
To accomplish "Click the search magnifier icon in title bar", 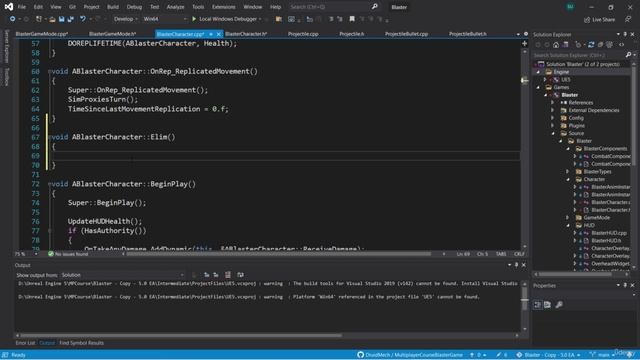I will tap(374, 7).
